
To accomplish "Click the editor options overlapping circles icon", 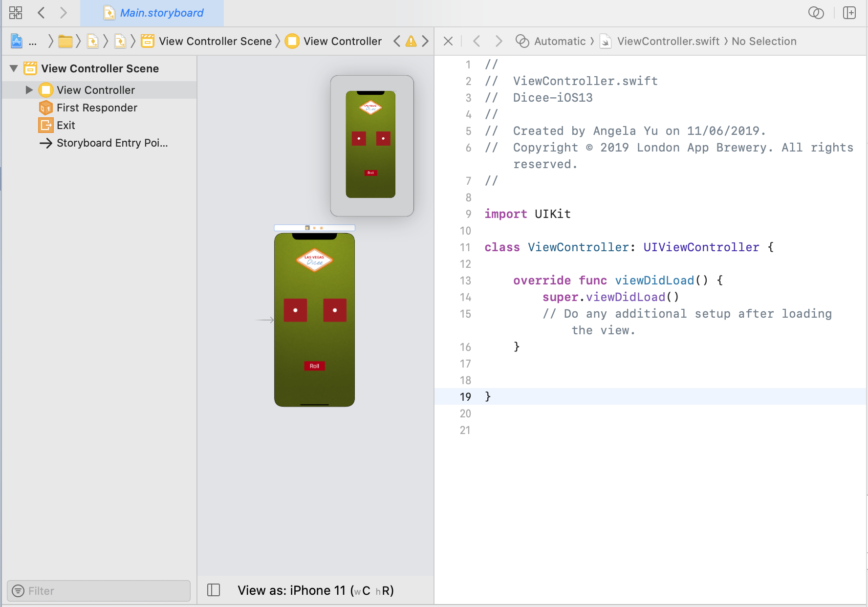I will click(x=816, y=13).
